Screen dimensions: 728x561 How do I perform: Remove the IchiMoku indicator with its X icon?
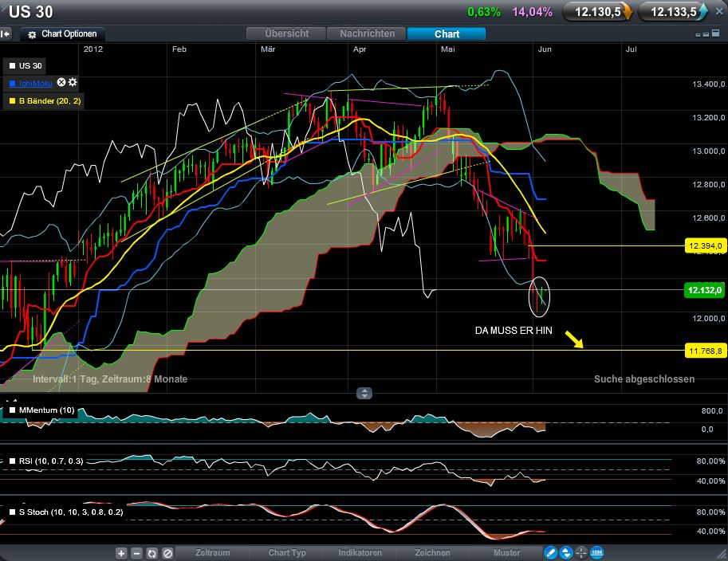click(x=61, y=82)
